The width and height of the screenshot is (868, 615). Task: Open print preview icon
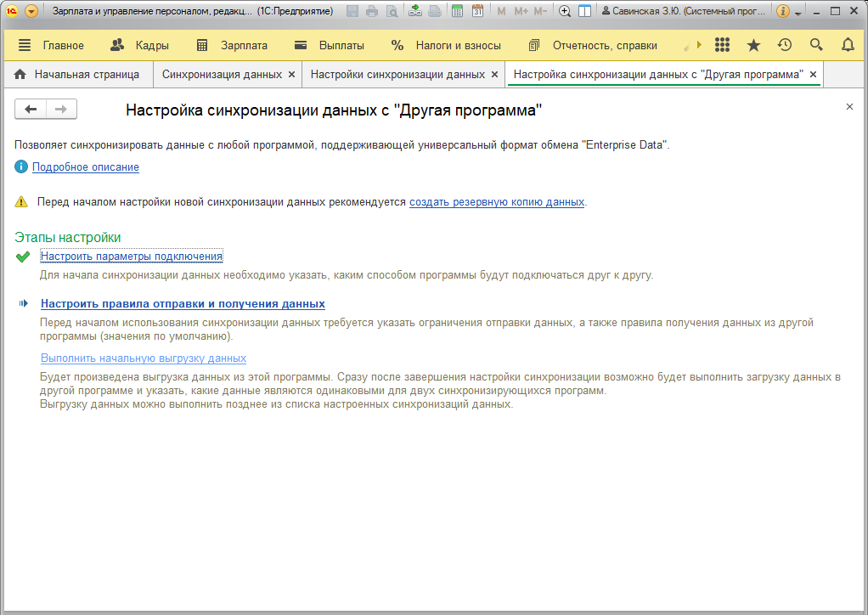pos(391,10)
